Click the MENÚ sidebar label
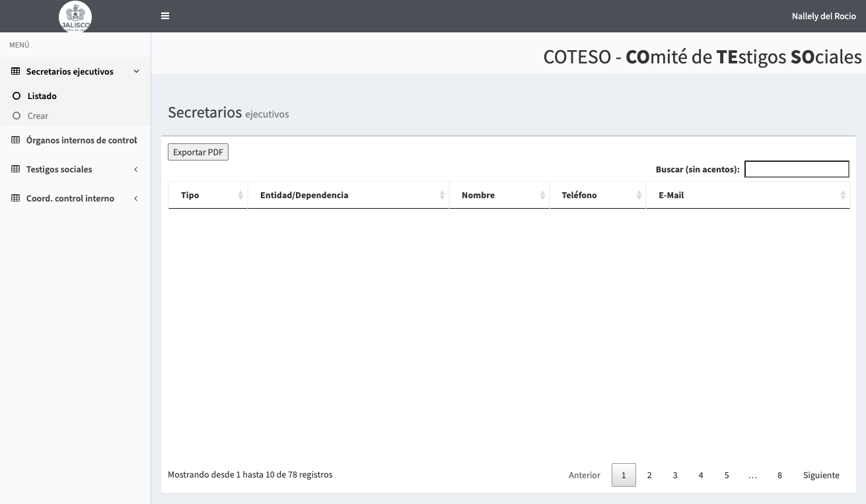The width and height of the screenshot is (866, 504). pyautogui.click(x=19, y=45)
